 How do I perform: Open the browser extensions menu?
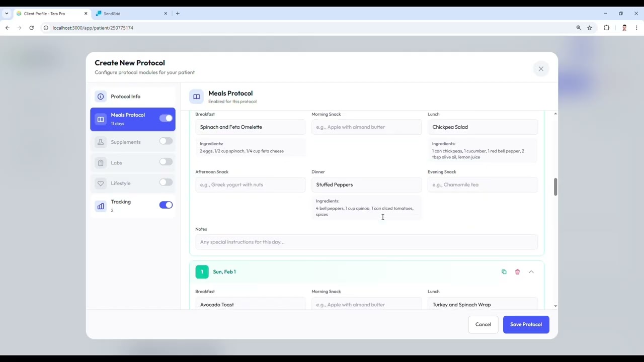coord(606,28)
